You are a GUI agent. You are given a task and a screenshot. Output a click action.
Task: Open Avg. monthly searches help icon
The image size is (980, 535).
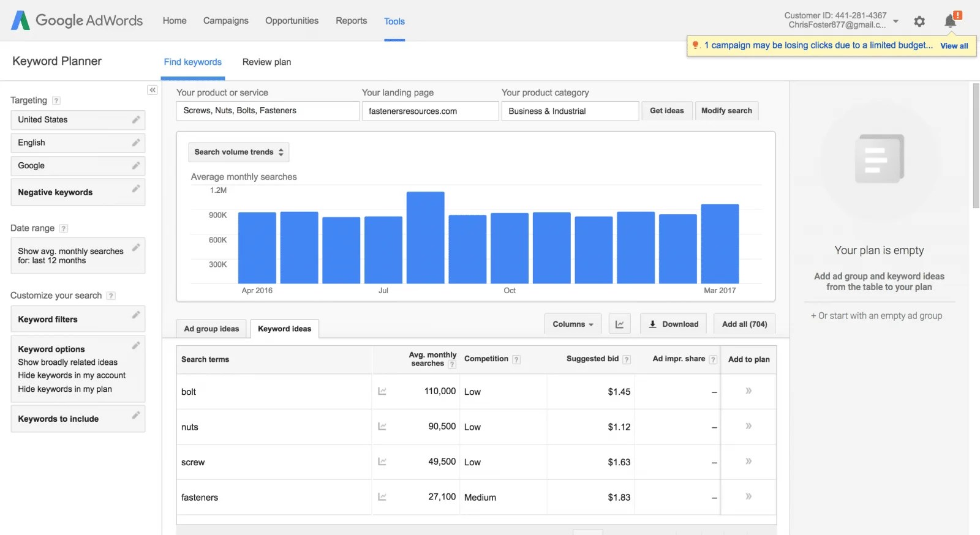pos(452,364)
